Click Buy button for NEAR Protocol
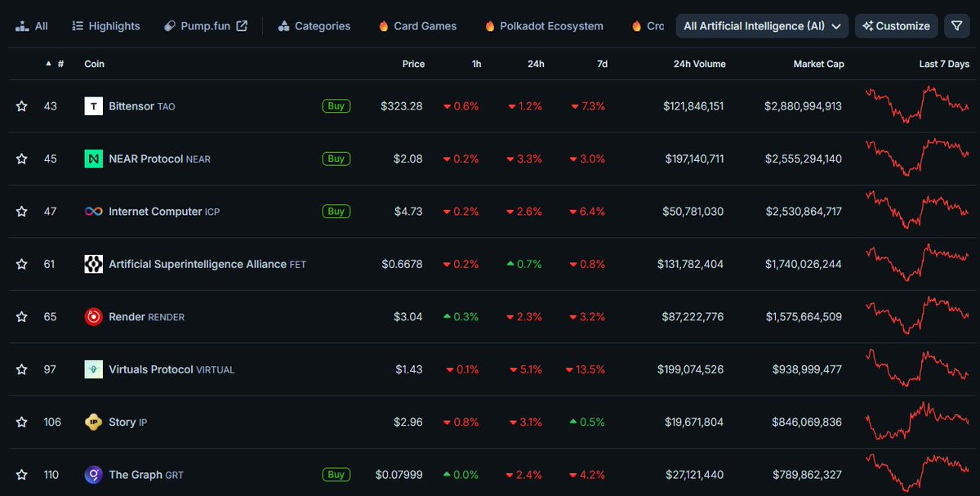980x496 pixels. point(336,159)
